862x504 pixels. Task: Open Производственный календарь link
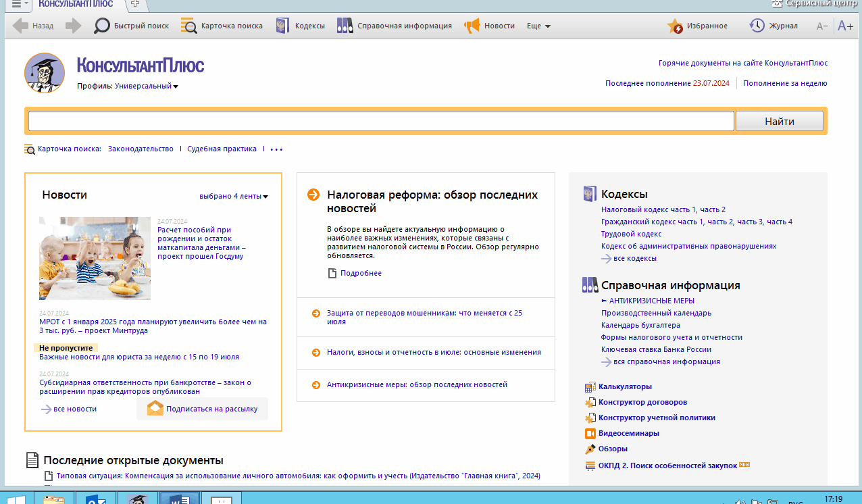click(656, 313)
